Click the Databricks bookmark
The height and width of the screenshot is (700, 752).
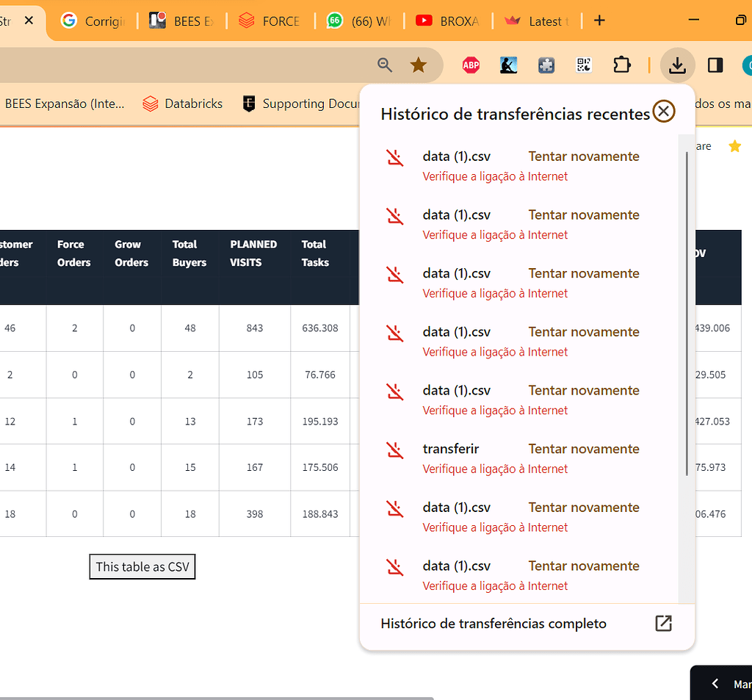(182, 104)
